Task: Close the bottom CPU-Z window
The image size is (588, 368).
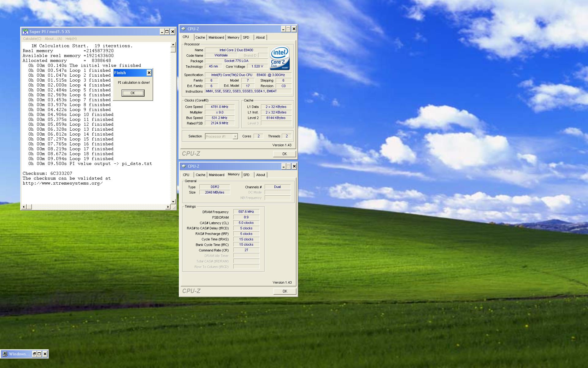Action: pyautogui.click(x=294, y=166)
